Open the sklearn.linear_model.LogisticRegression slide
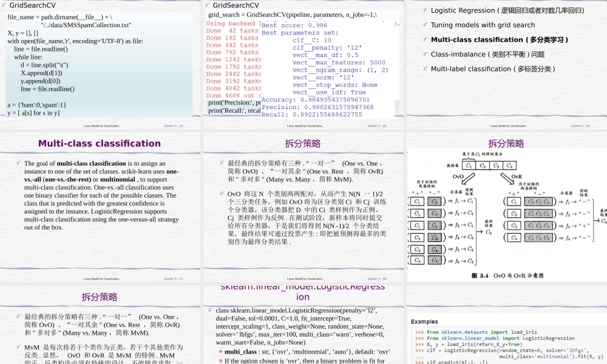 click(303, 325)
